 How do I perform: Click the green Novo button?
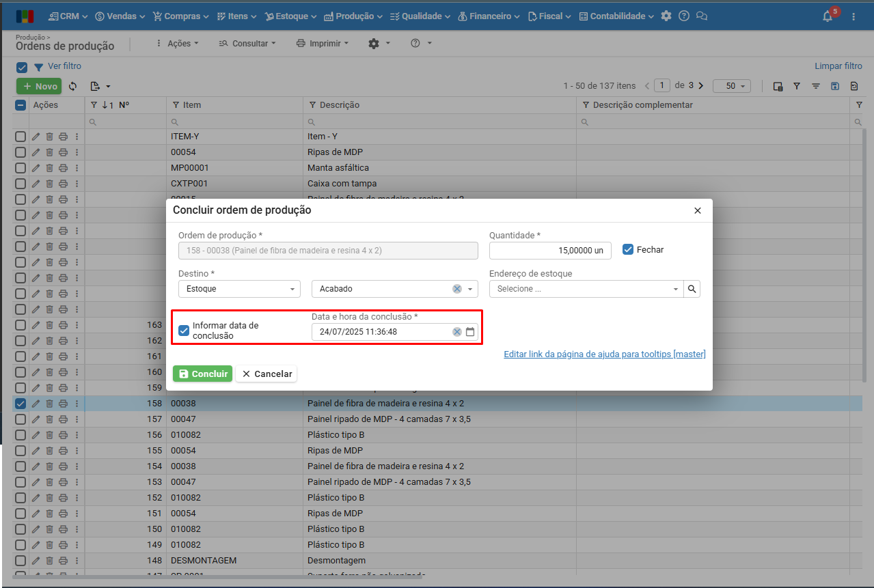(x=39, y=86)
